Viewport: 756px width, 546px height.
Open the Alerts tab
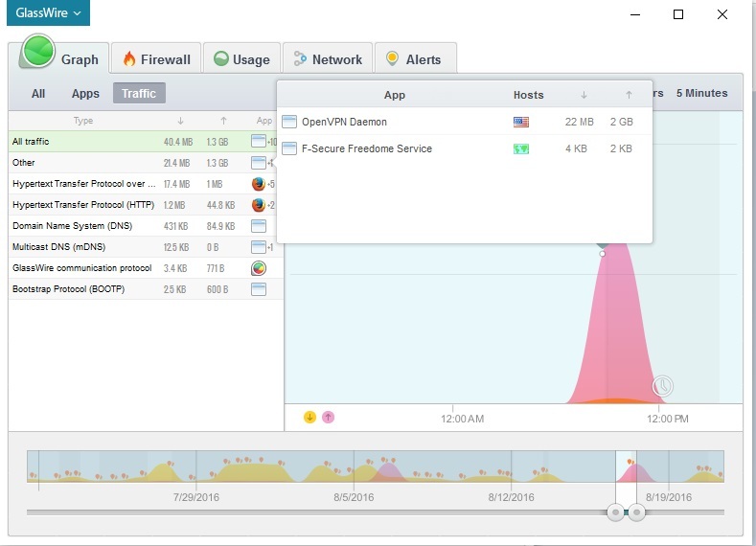414,59
